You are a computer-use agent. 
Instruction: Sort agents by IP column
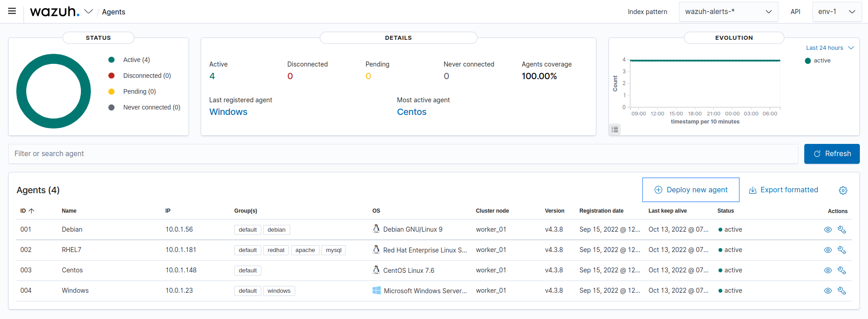click(x=168, y=211)
